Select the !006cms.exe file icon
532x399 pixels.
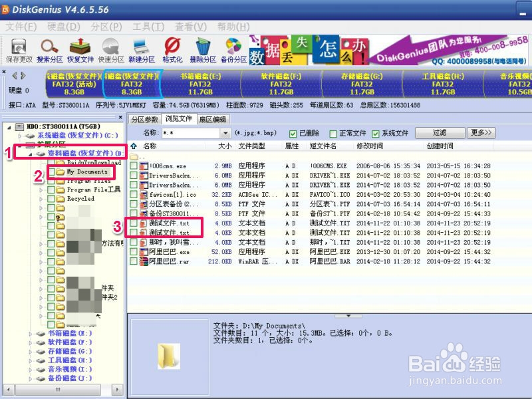click(144, 166)
